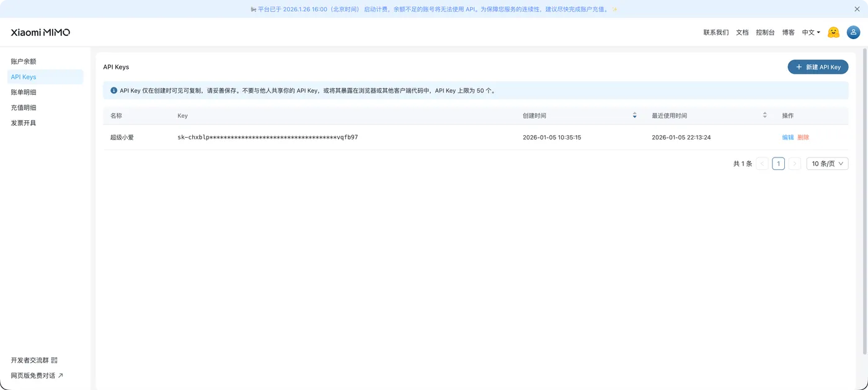Click info icon in the API Key notice
The height and width of the screenshot is (390, 868).
click(113, 90)
